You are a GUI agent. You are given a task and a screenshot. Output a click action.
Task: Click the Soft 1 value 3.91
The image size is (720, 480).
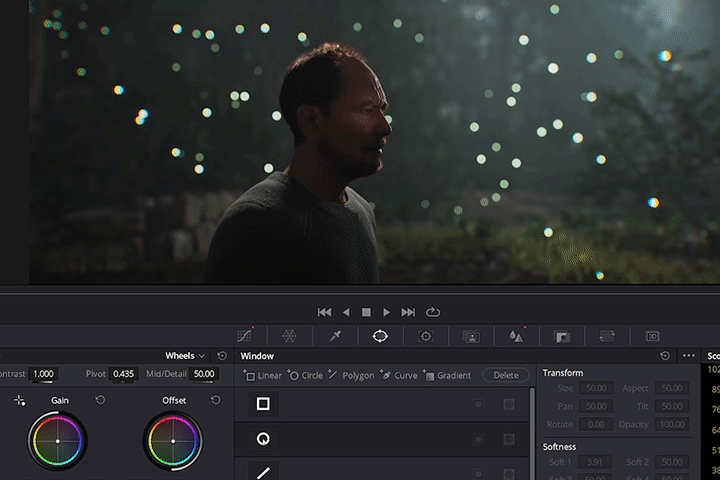[595, 462]
